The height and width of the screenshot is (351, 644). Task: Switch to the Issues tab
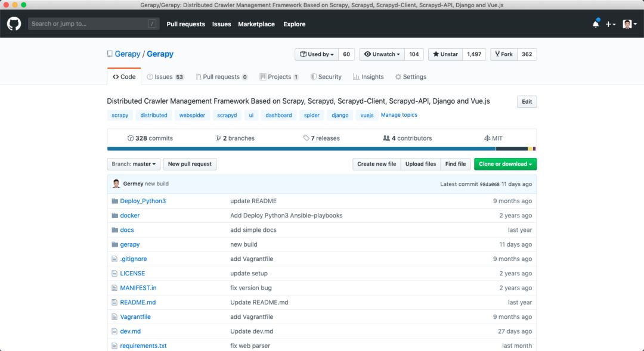(x=166, y=77)
